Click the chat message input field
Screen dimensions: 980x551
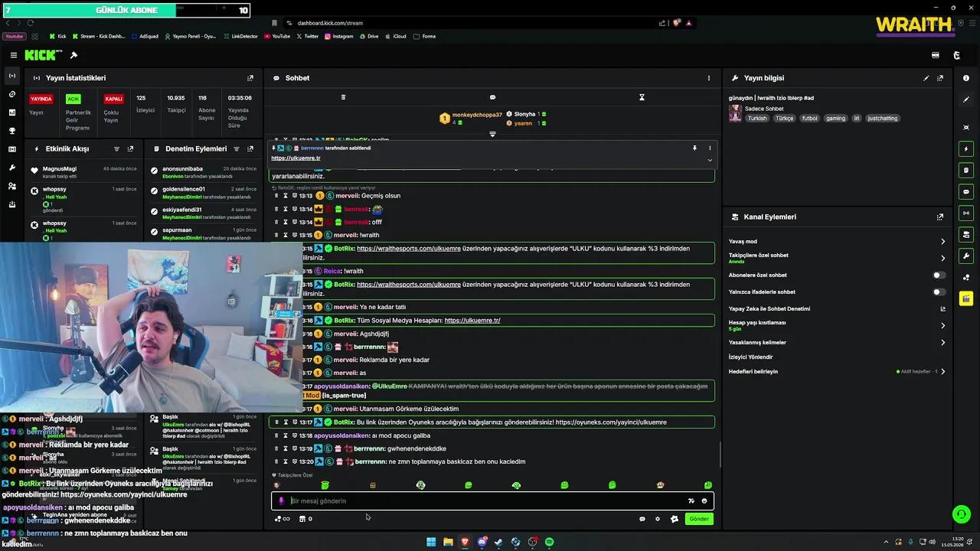492,501
